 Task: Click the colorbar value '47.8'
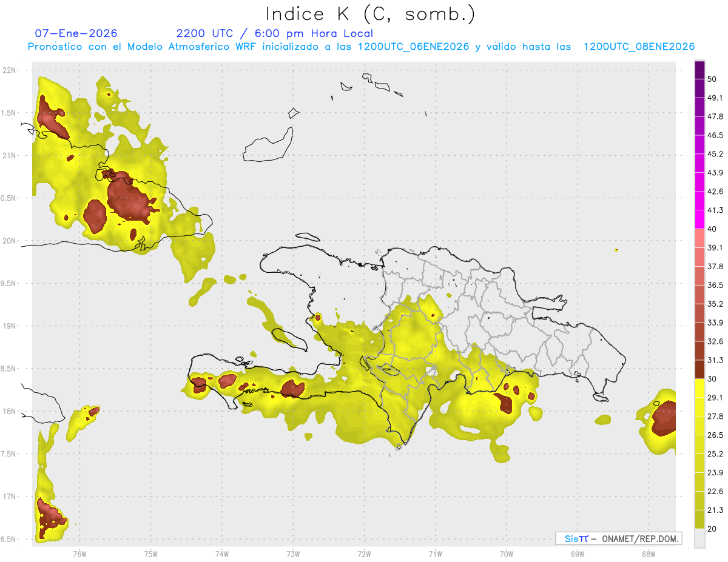[715, 116]
